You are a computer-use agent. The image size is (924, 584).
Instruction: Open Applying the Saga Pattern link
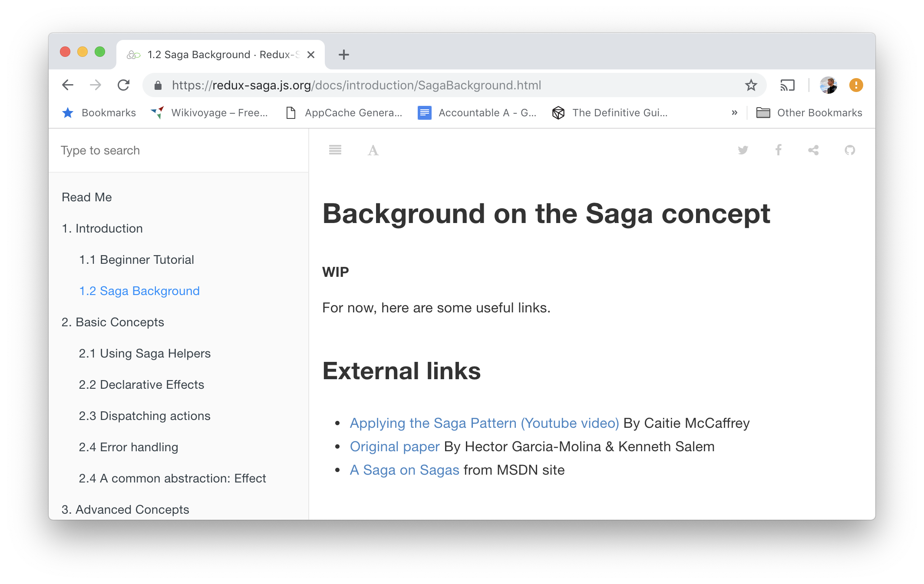tap(484, 423)
